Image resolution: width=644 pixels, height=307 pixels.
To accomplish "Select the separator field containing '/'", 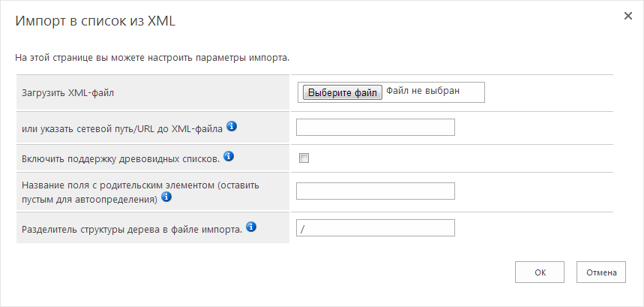I will click(376, 227).
